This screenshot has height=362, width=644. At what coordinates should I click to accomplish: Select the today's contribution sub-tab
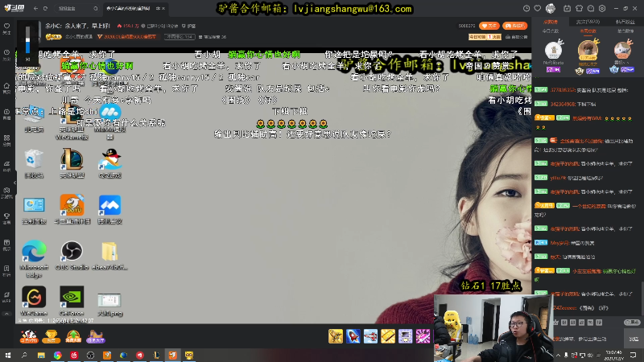pos(551,31)
